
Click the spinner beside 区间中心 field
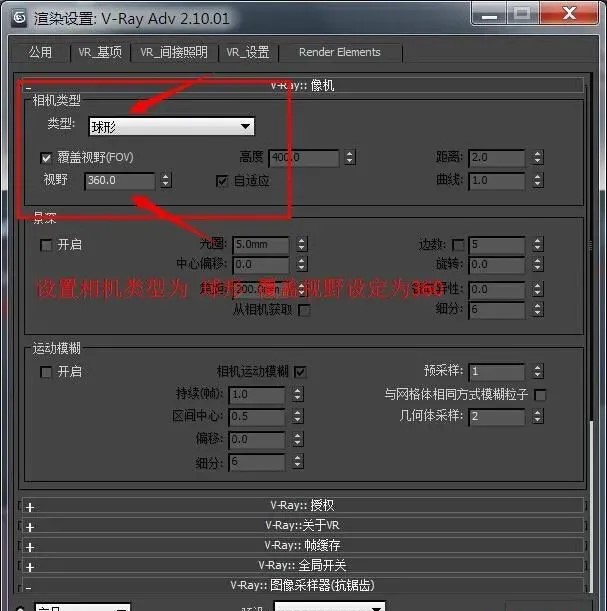click(298, 417)
